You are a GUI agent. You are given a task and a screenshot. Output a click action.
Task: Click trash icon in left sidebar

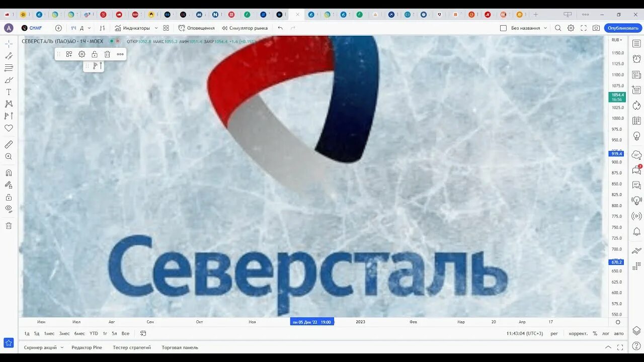pos(9,226)
